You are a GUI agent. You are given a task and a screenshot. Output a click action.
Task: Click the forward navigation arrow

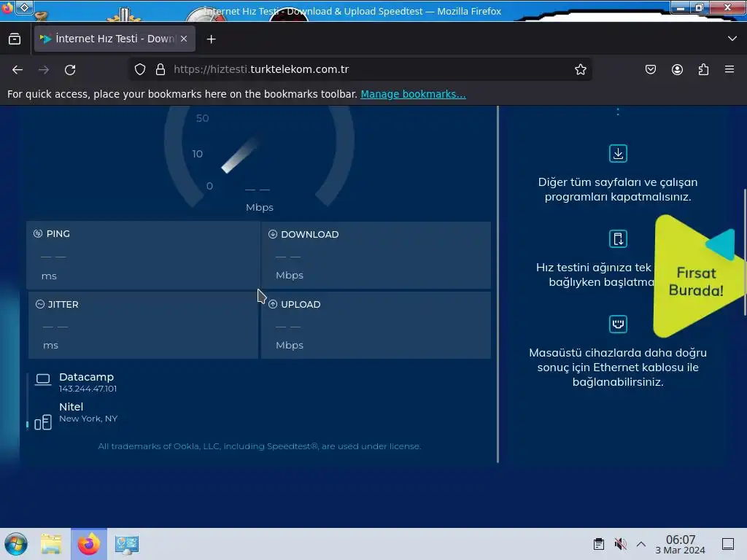(44, 69)
